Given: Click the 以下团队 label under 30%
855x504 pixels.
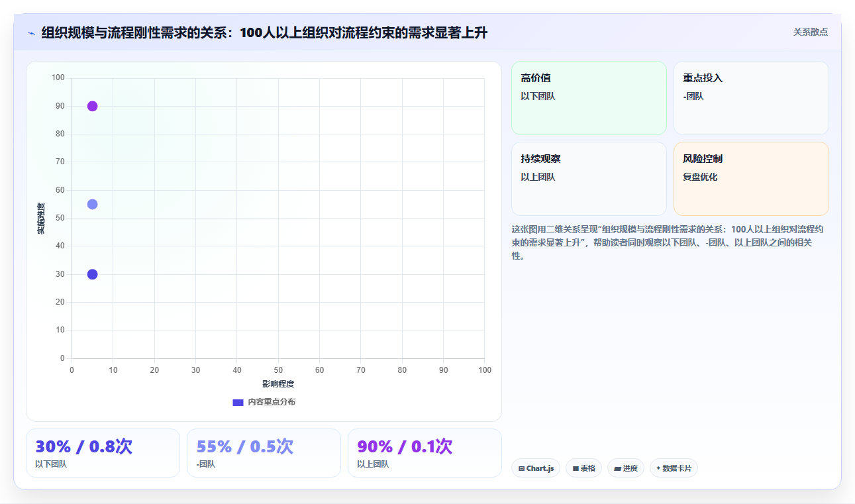Looking at the screenshot, I should pyautogui.click(x=51, y=464).
